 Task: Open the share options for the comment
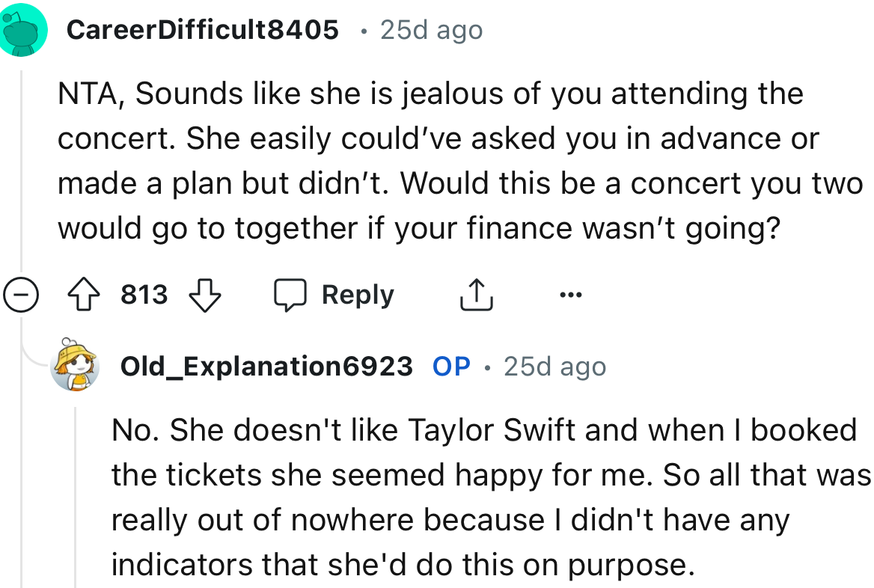476,294
